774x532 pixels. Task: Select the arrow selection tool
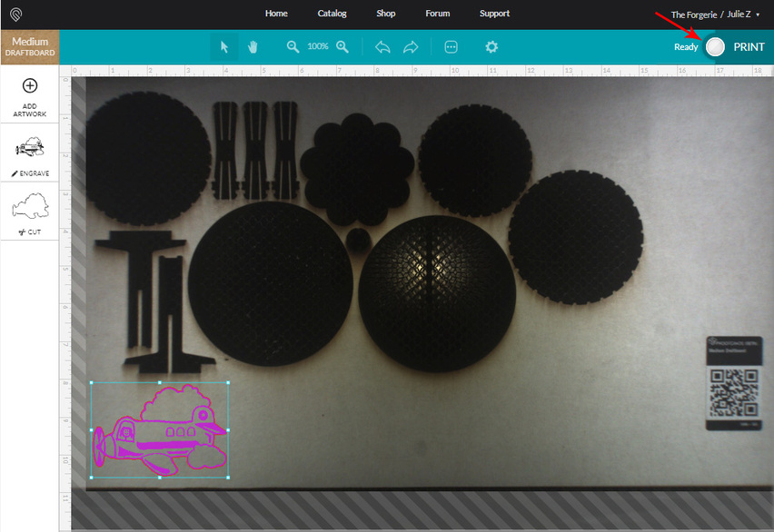pyautogui.click(x=223, y=46)
